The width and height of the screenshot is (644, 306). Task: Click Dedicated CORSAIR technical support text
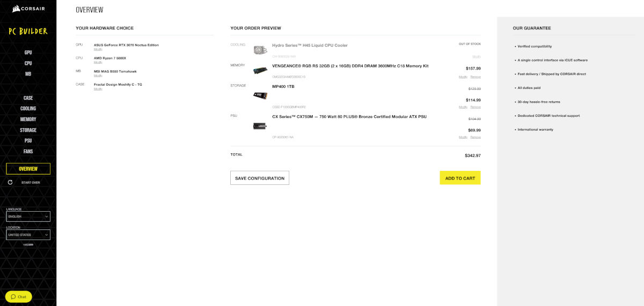pyautogui.click(x=548, y=116)
